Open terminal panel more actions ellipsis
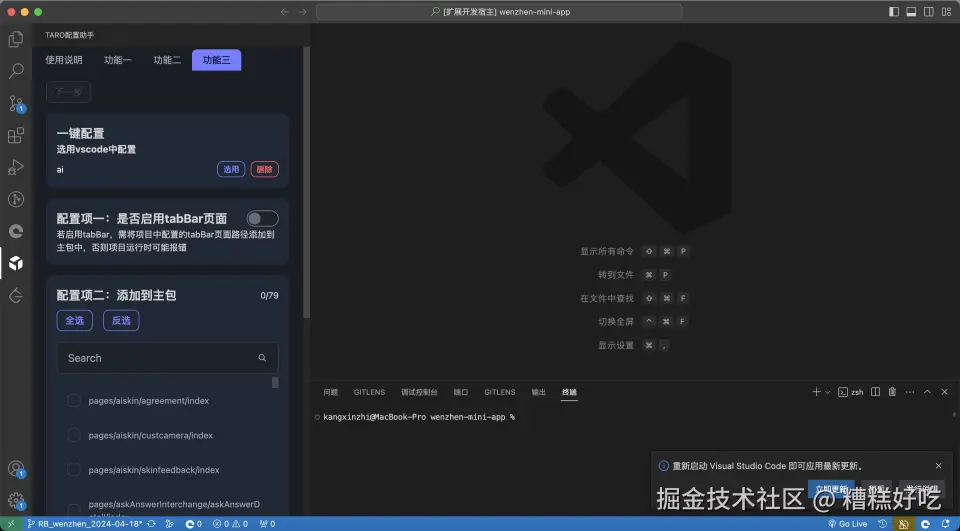The height and width of the screenshot is (531, 960). (x=910, y=392)
